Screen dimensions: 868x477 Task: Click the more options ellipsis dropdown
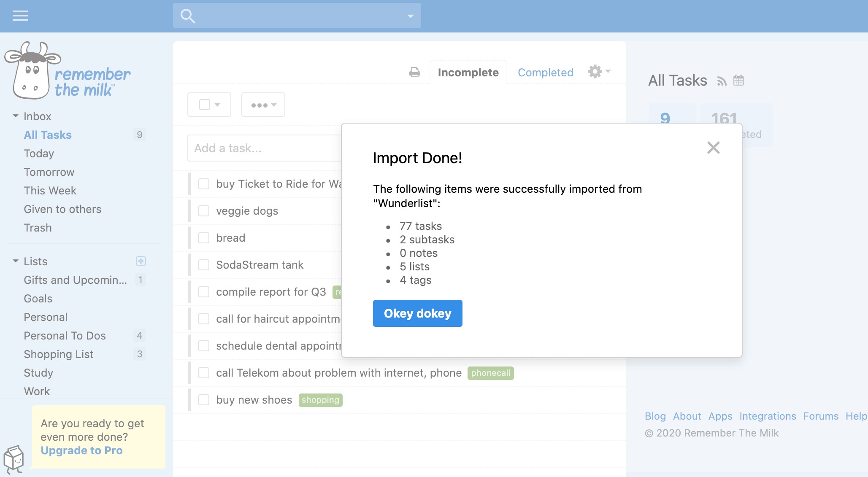coord(263,105)
